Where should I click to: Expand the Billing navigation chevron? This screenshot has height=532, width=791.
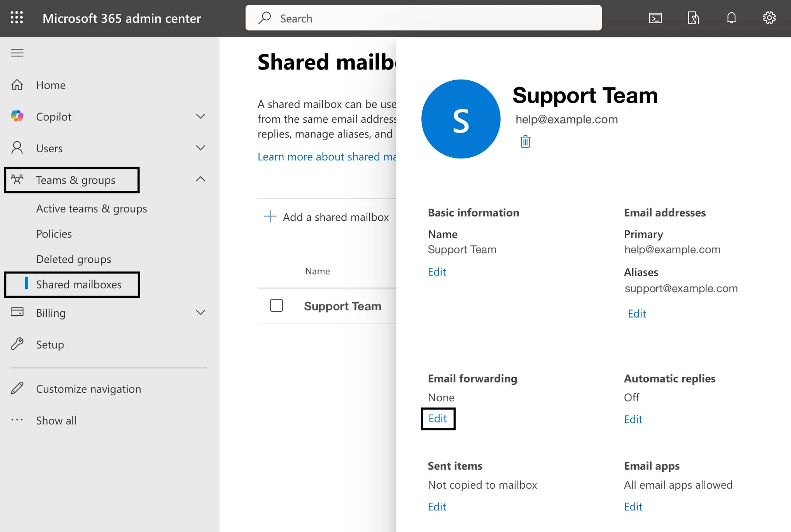(200, 313)
